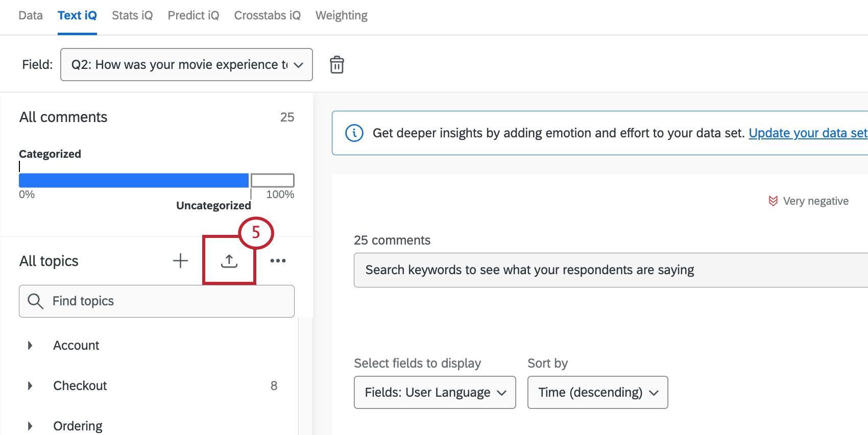868x435 pixels.
Task: Expand the Checkout topic
Action: click(x=30, y=386)
